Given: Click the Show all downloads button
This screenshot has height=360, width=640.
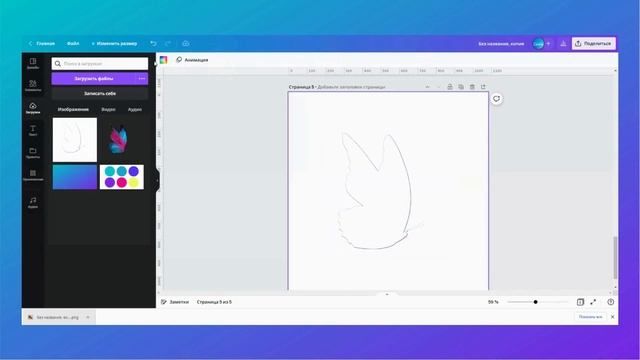Looking at the screenshot, I should tap(590, 317).
